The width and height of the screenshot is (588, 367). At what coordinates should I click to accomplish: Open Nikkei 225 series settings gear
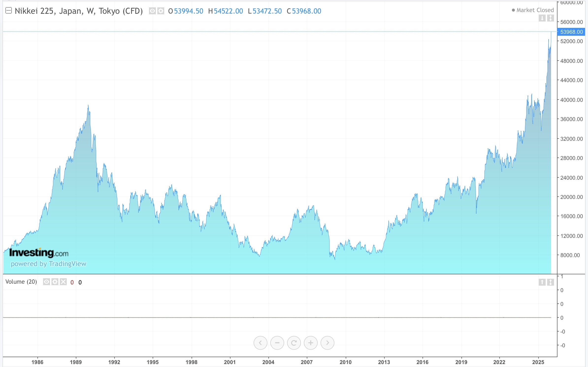pyautogui.click(x=161, y=11)
